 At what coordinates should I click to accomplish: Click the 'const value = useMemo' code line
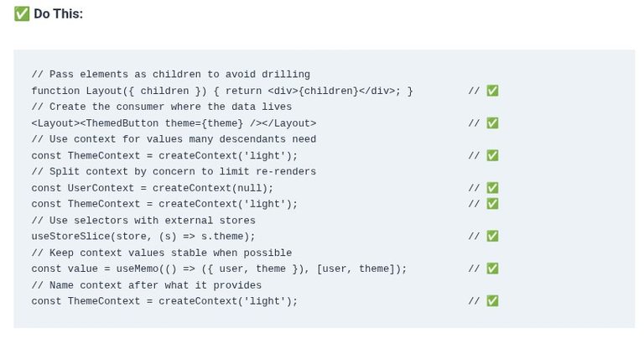220,269
